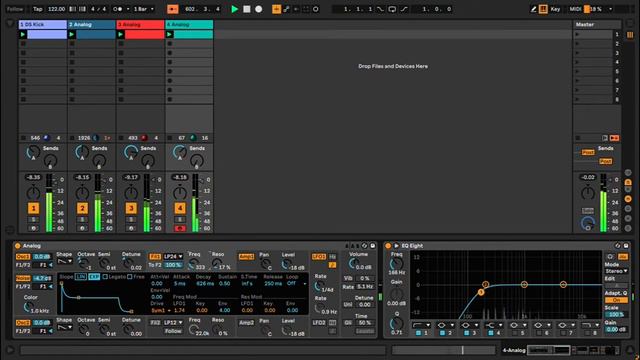
Task: Toggle the Automation Arm button
Action: point(286,9)
